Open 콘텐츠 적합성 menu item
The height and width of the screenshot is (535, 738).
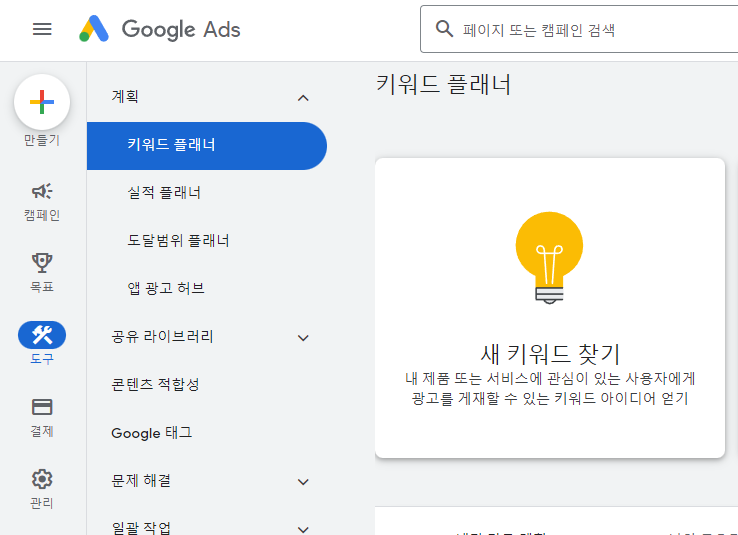155,385
